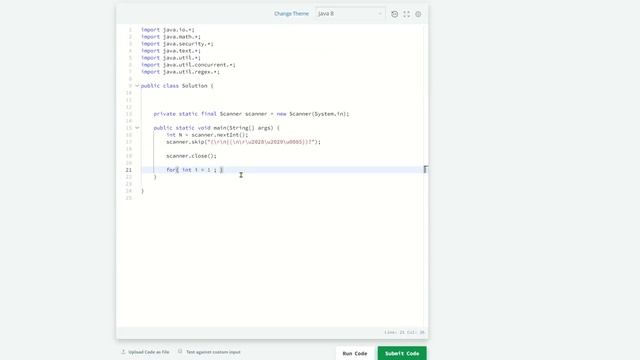Click the Change Theme link
The height and width of the screenshot is (360, 640).
tap(291, 13)
